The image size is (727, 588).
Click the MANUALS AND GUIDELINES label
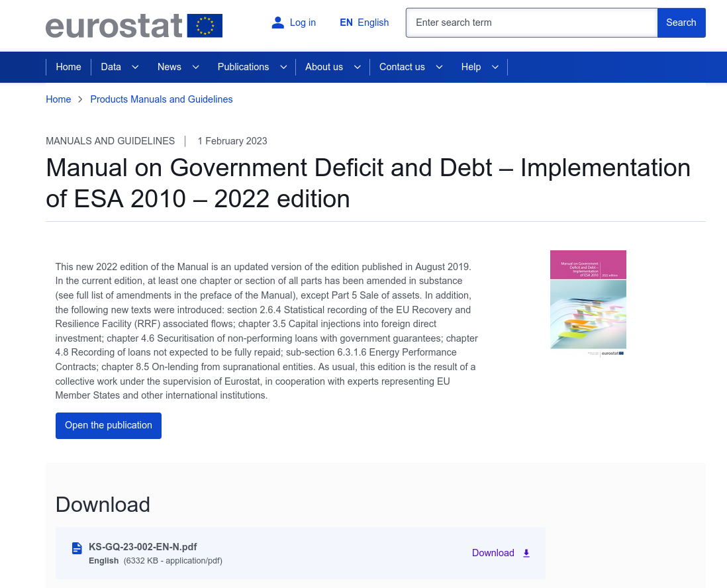pos(111,141)
